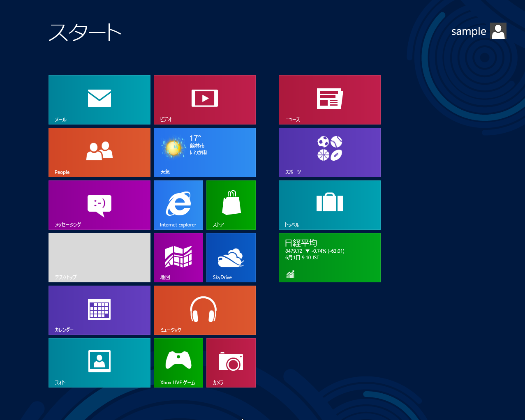Image resolution: width=525 pixels, height=420 pixels.
Task: Click the sample user name
Action: tap(469, 32)
